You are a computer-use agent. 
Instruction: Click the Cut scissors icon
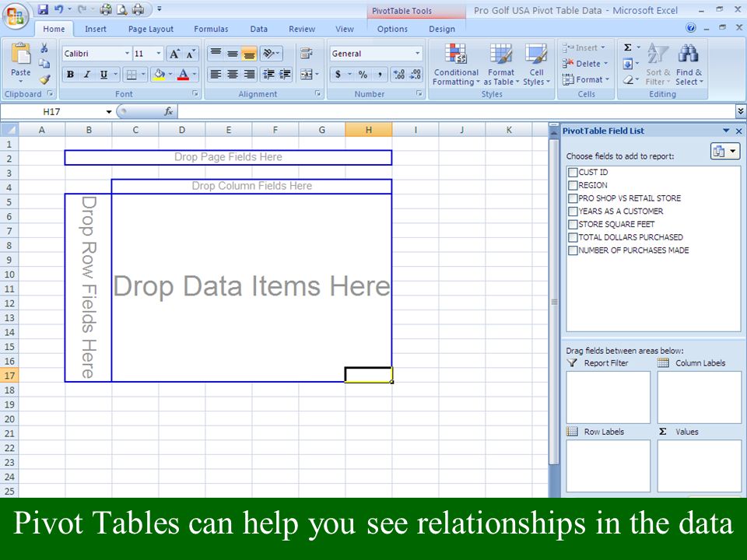click(x=44, y=47)
